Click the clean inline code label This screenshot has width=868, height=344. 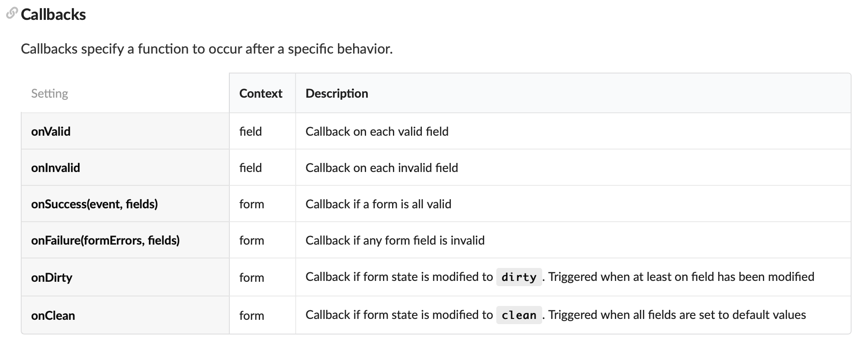coord(519,315)
